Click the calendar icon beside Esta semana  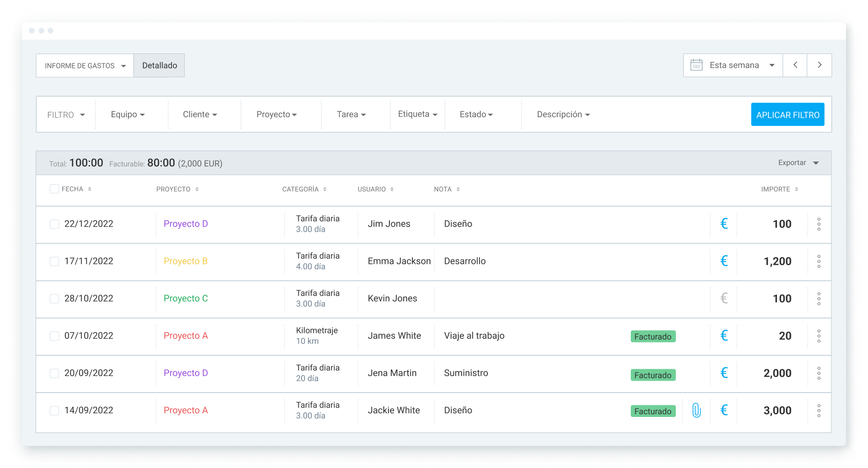coord(697,65)
